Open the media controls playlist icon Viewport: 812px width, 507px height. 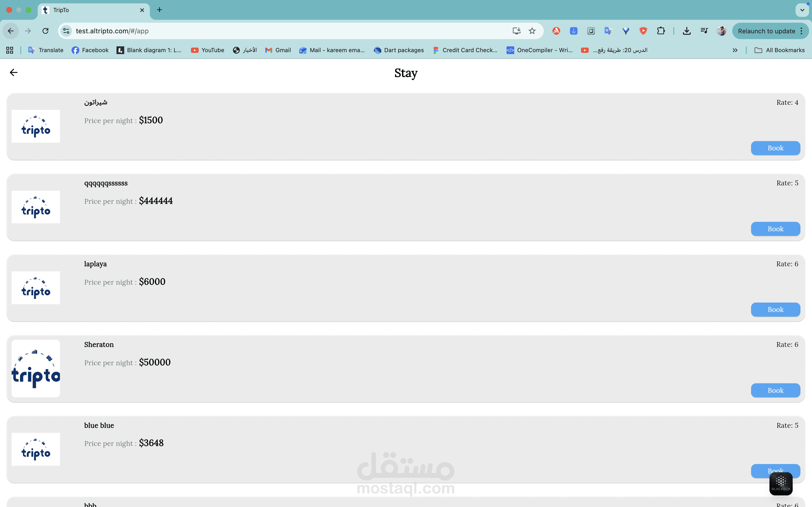(x=704, y=31)
